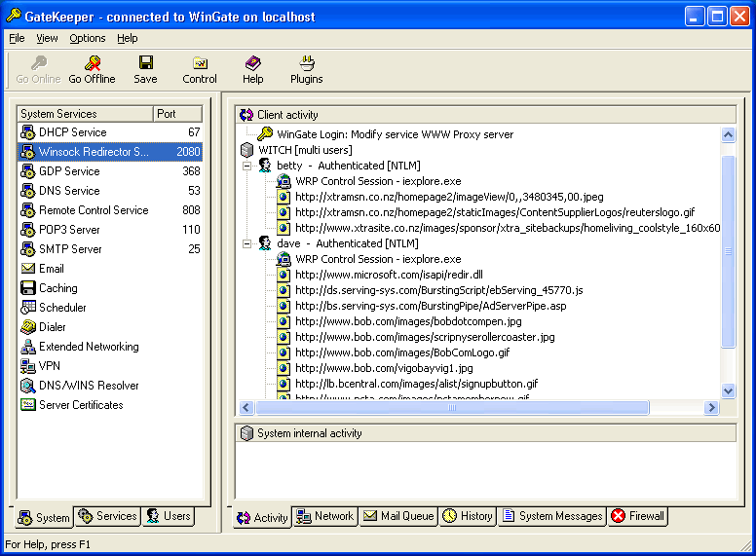Select the DHCP Service icon
The height and width of the screenshot is (556, 756).
click(x=28, y=132)
